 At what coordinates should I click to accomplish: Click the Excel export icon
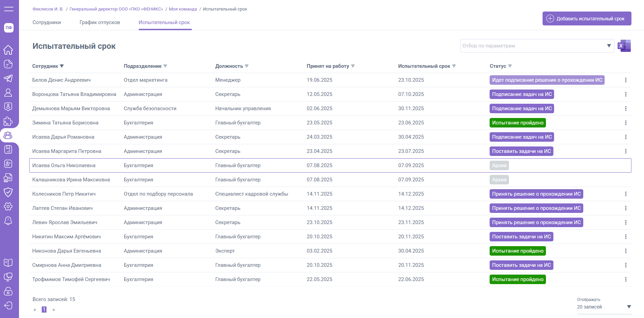[x=624, y=46]
